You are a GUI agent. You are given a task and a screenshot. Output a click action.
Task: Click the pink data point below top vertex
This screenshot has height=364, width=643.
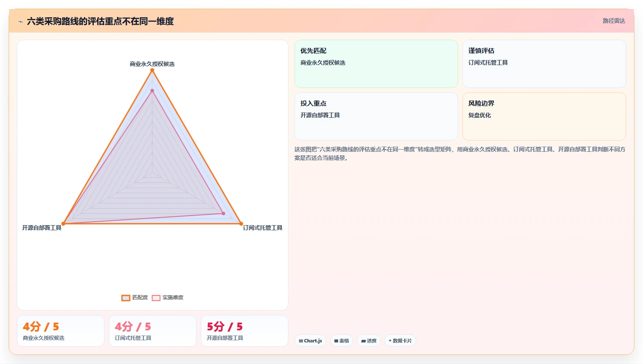152,91
